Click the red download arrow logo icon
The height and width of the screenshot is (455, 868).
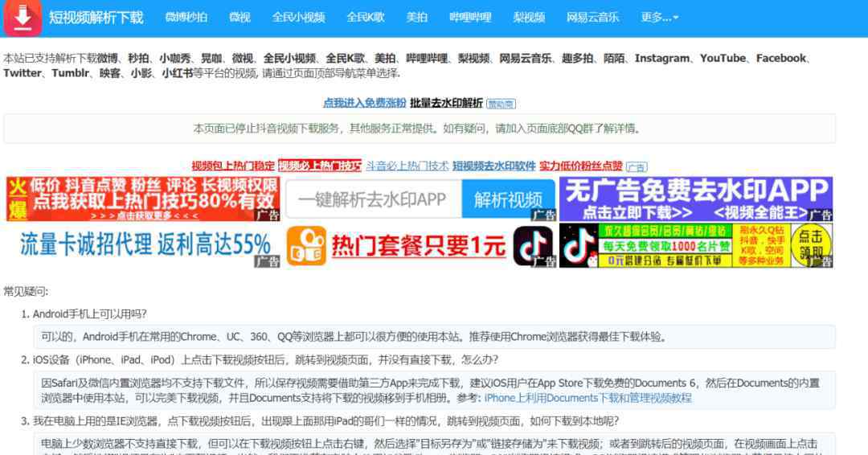[x=23, y=18]
